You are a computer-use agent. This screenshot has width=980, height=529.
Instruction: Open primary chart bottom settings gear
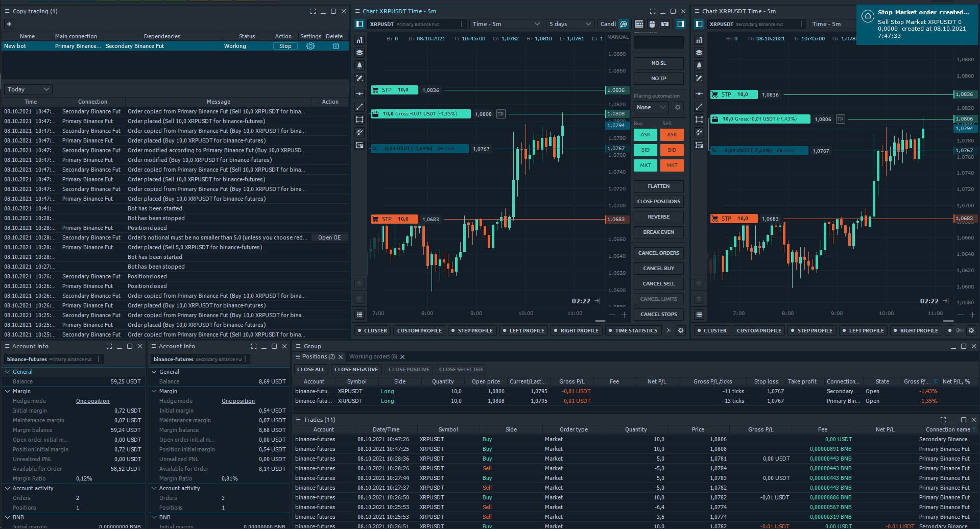(x=681, y=330)
